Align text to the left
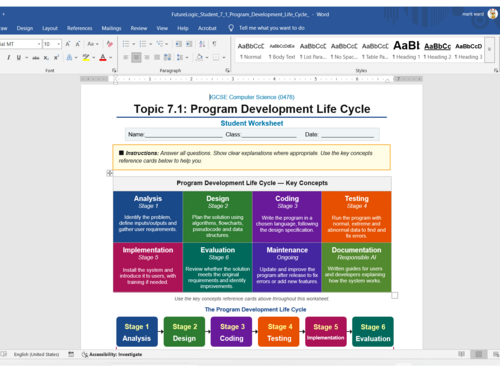 click(126, 57)
